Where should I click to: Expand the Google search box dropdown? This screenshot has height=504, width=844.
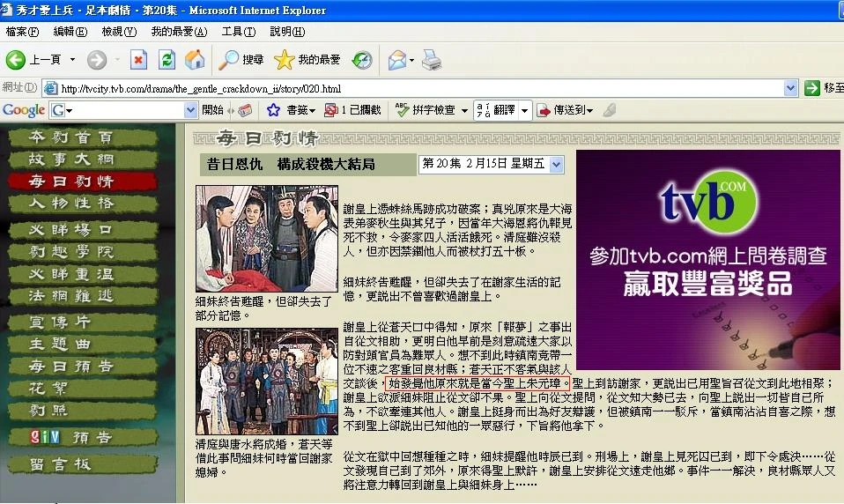click(190, 110)
